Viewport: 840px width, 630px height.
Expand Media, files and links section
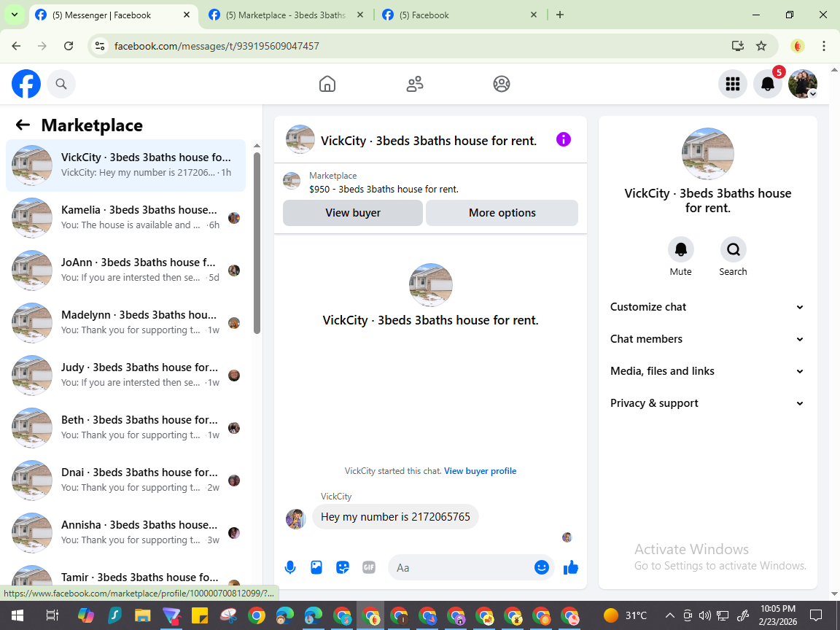click(707, 371)
